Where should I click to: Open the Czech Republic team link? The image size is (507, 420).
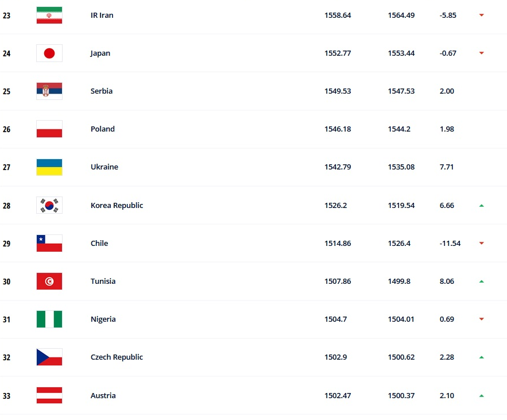coord(117,357)
